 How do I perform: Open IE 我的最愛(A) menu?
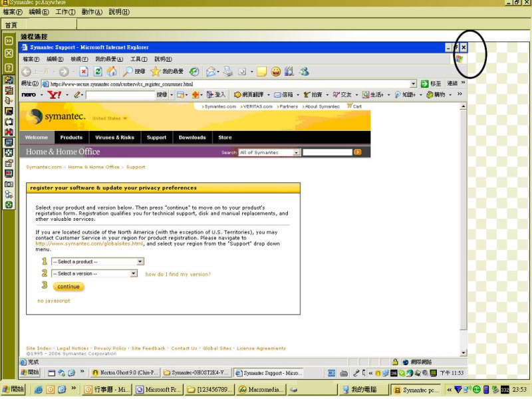pyautogui.click(x=109, y=59)
